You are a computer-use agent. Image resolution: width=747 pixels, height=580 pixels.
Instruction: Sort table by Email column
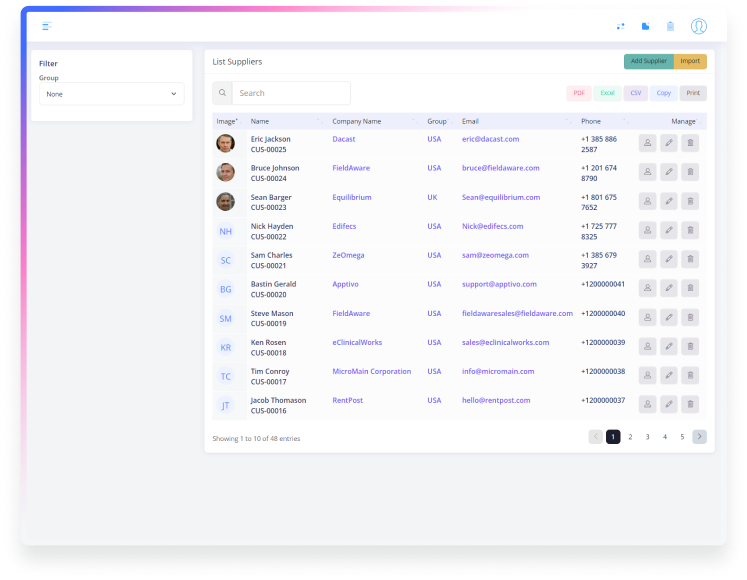[x=517, y=122]
